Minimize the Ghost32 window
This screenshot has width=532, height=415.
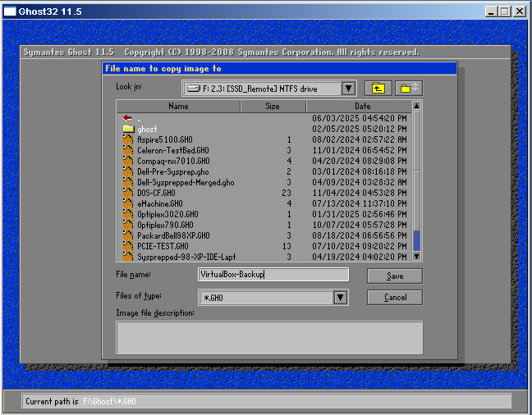(x=491, y=11)
